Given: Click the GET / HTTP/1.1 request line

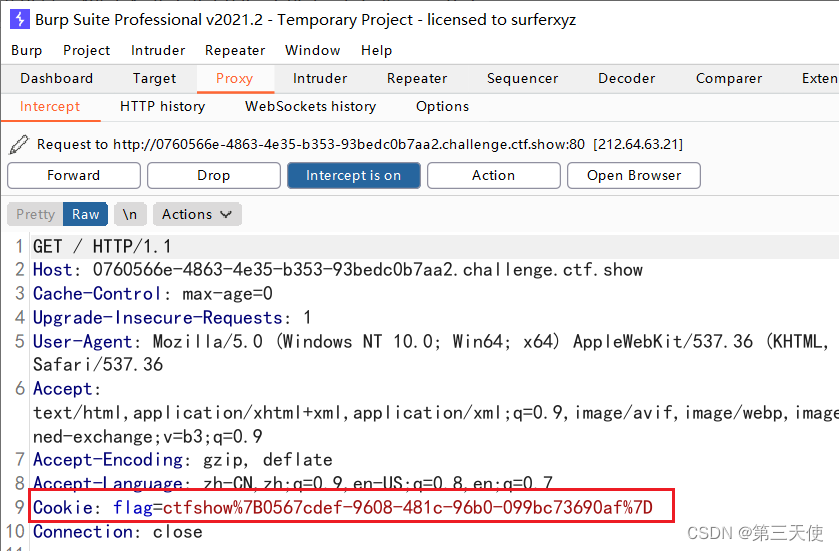Looking at the screenshot, I should (102, 247).
